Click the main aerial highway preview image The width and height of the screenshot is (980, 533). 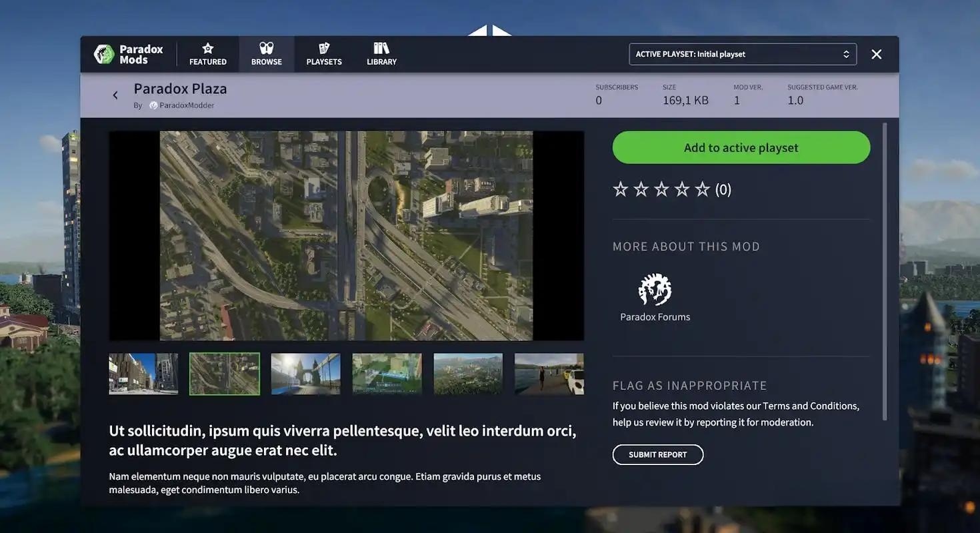click(x=346, y=235)
